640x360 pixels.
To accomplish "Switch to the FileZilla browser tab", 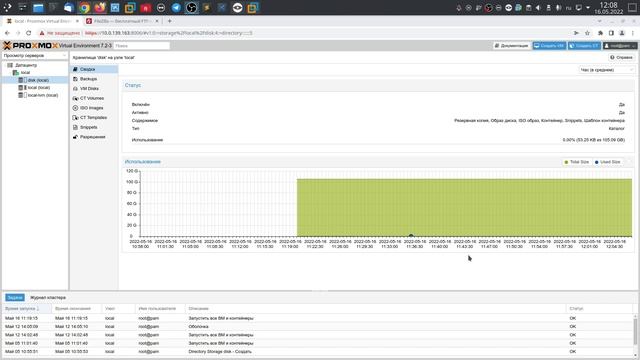I will coord(123,21).
